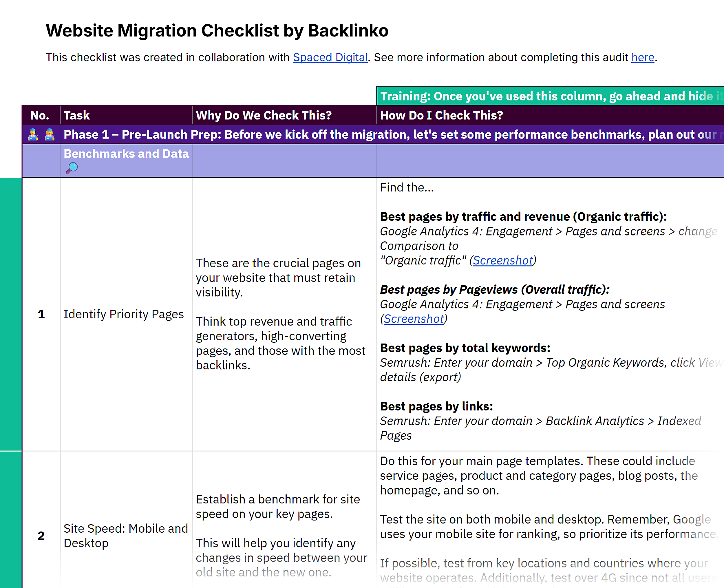Click 'Best pages by traffic and revenue' heading
This screenshot has height=588, width=724.
click(x=523, y=217)
